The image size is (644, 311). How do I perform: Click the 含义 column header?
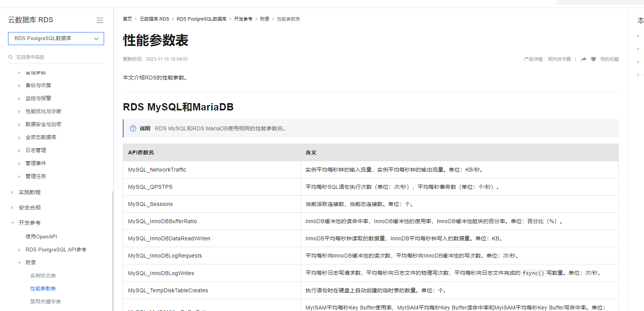[x=460, y=153]
